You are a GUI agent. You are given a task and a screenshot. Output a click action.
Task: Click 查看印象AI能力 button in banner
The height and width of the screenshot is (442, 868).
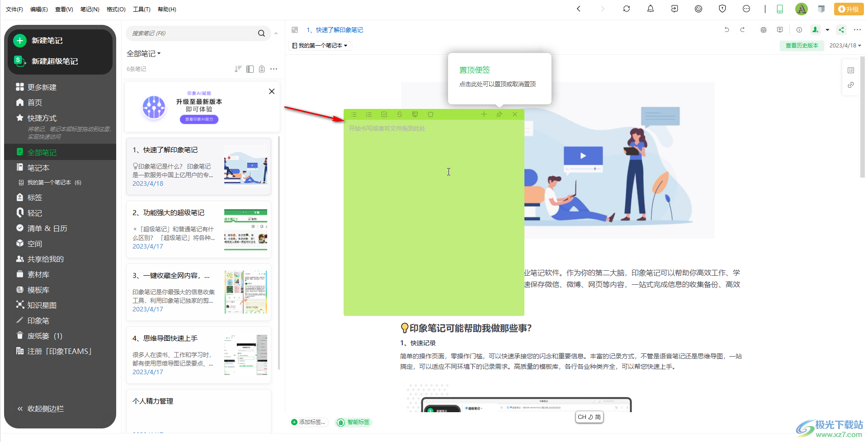click(199, 119)
